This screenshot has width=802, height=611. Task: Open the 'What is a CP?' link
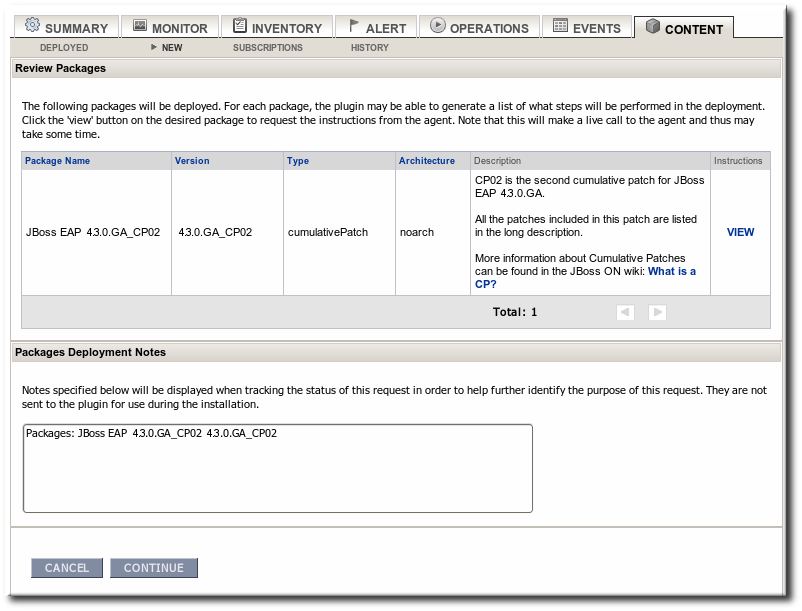pos(671,272)
